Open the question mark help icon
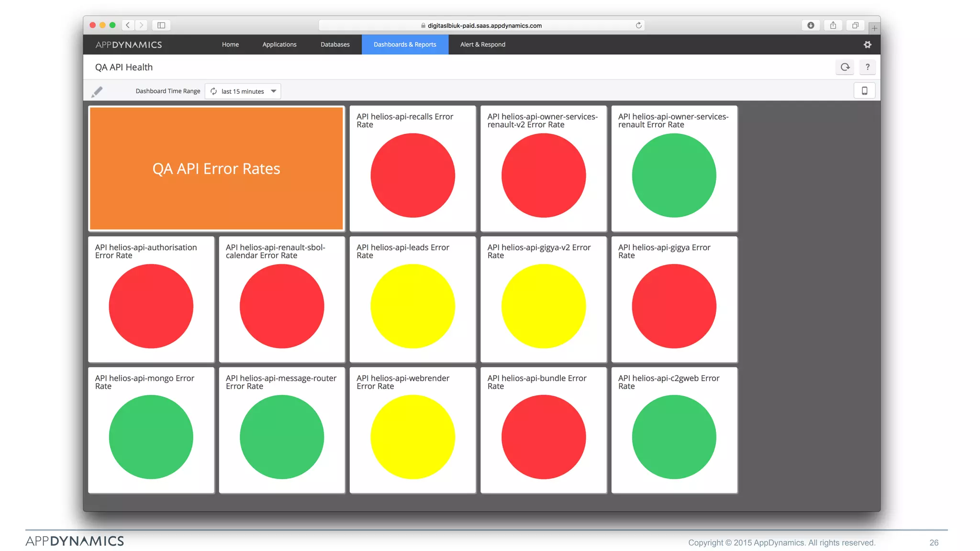980x551 pixels. click(x=867, y=67)
